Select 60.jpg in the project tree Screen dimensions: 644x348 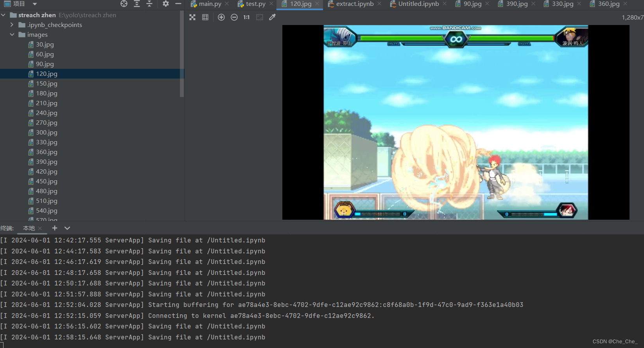(45, 54)
